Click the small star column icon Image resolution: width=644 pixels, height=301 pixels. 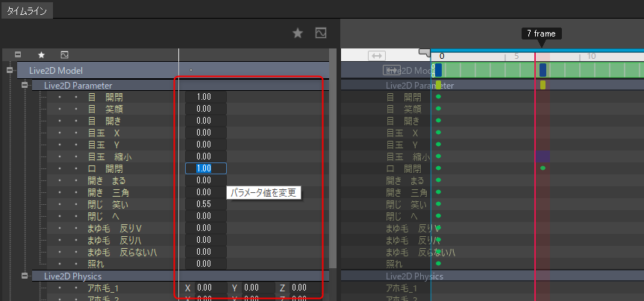click(x=41, y=54)
